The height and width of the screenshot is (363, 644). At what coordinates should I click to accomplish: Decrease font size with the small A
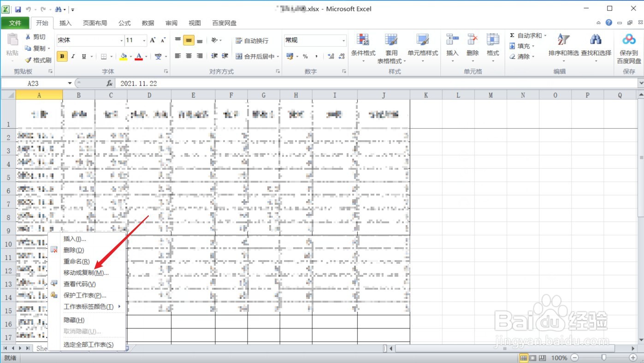pos(163,40)
